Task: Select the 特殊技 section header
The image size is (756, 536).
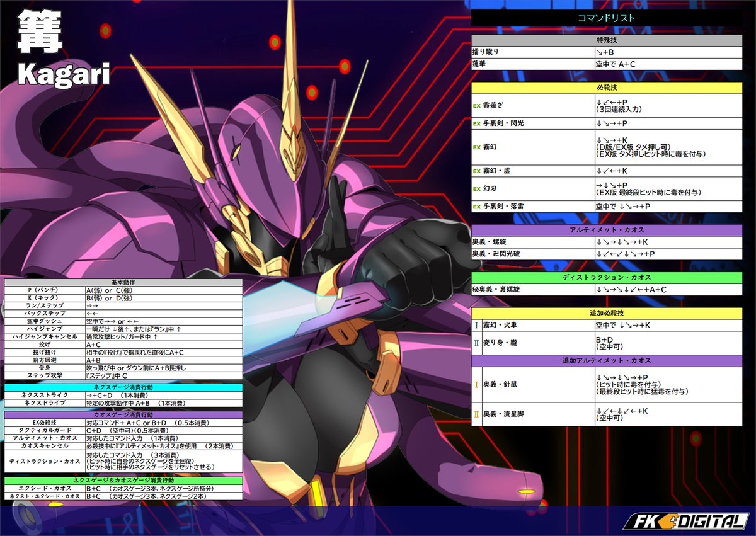Action: tap(606, 40)
